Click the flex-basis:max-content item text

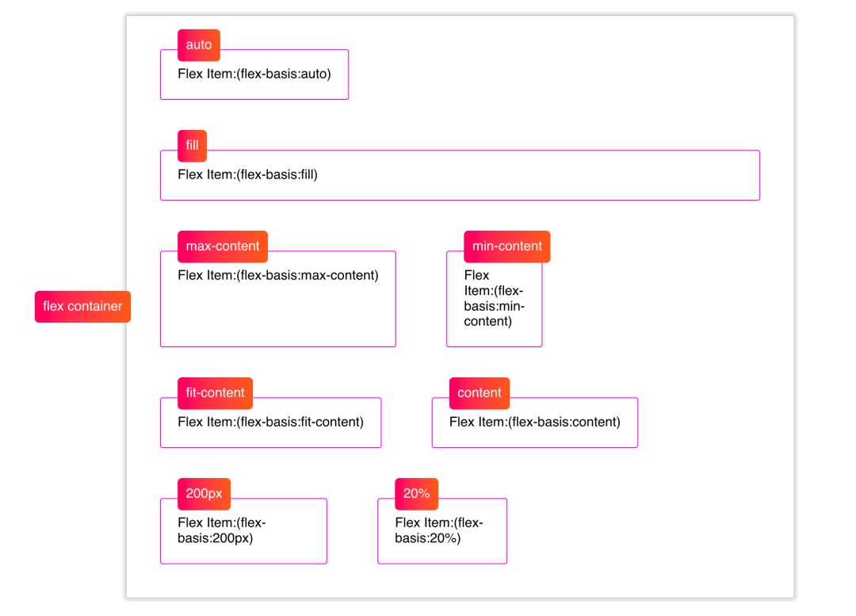[278, 275]
